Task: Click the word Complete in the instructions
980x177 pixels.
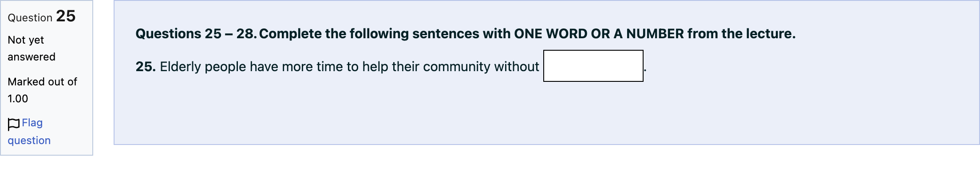Action: click(290, 33)
